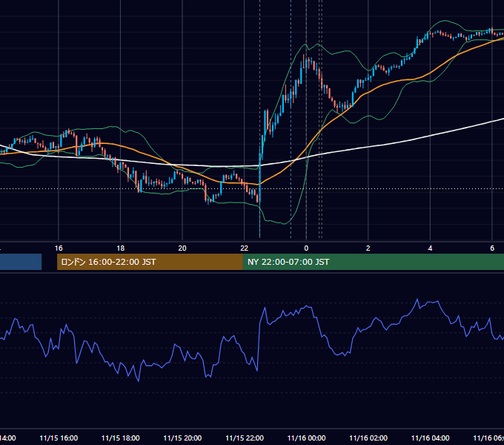Screen dimensions: 504x445
Task: Click the 11/15 20:00 time label
Action: (x=182, y=438)
